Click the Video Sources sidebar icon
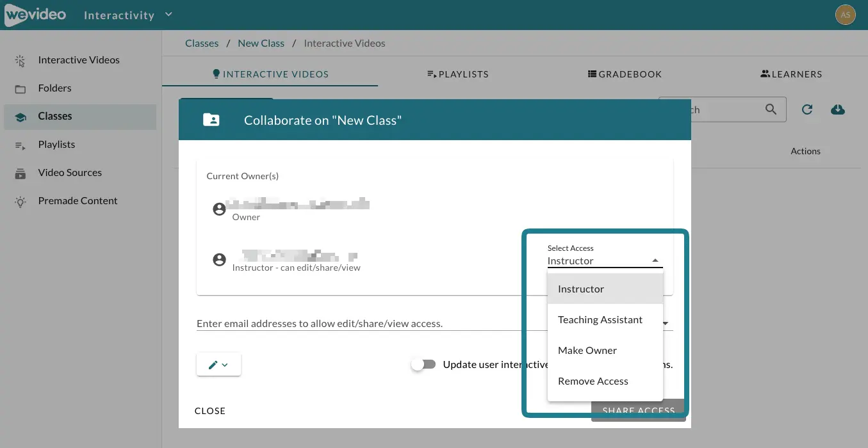This screenshot has width=868, height=448. (20, 173)
